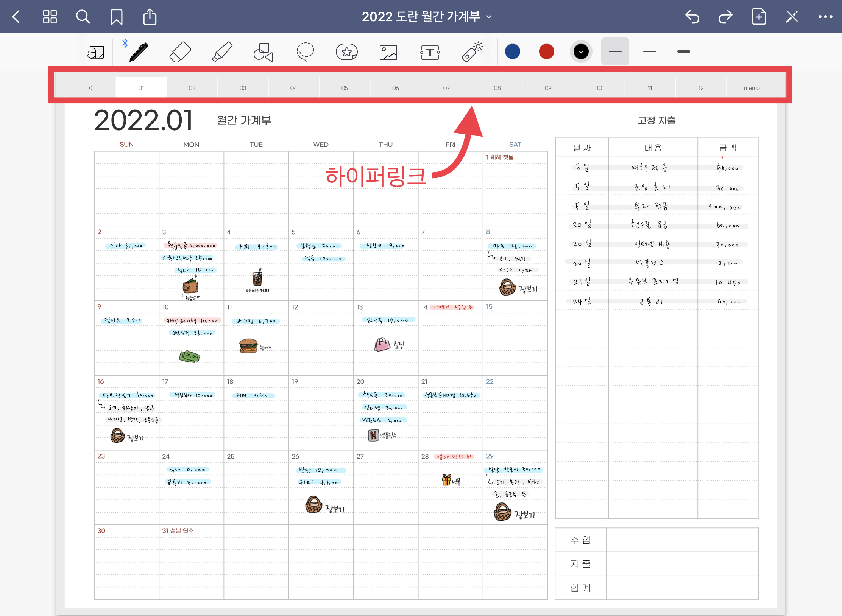This screenshot has height=616, width=842.
Task: Select the Eraser tool
Action: (x=180, y=52)
